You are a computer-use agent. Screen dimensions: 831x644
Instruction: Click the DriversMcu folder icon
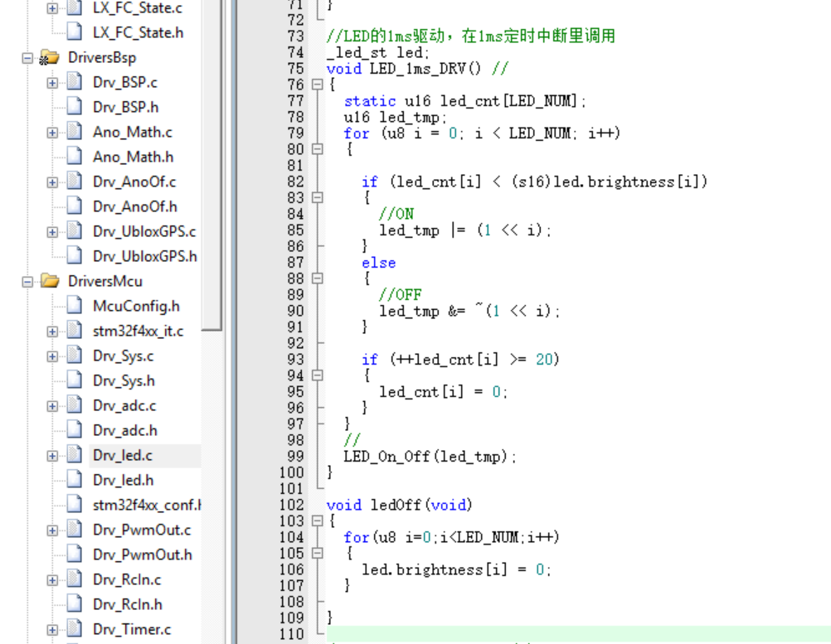point(49,281)
